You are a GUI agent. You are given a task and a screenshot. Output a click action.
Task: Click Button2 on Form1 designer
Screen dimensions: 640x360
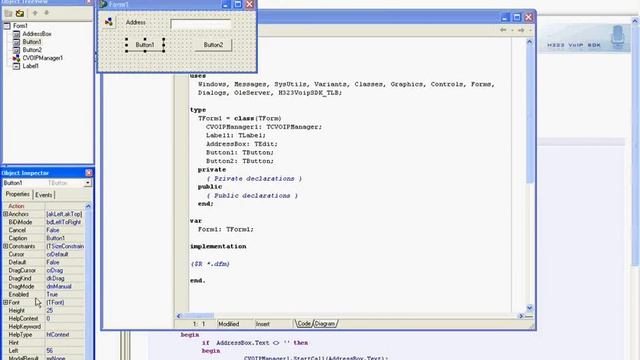pyautogui.click(x=213, y=45)
